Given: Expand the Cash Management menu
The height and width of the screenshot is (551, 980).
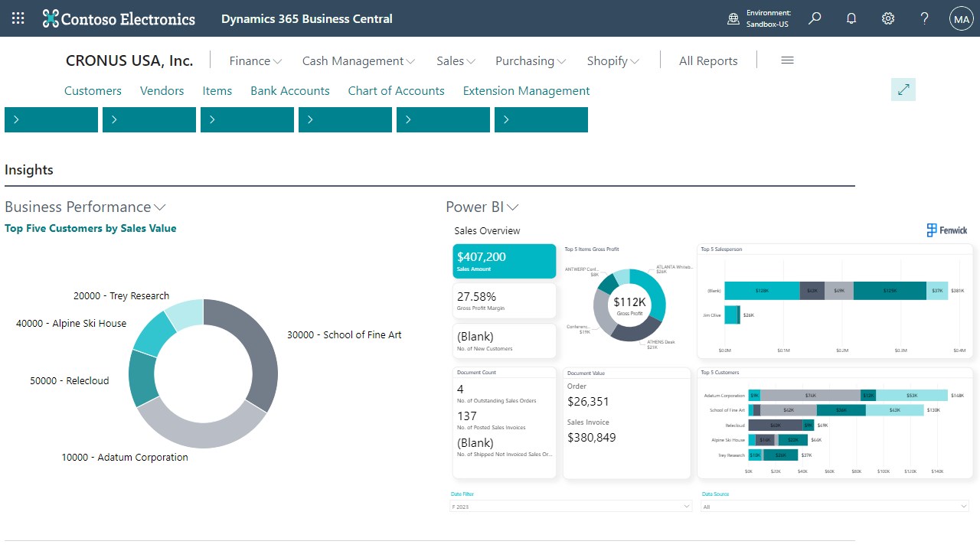Looking at the screenshot, I should (x=358, y=61).
